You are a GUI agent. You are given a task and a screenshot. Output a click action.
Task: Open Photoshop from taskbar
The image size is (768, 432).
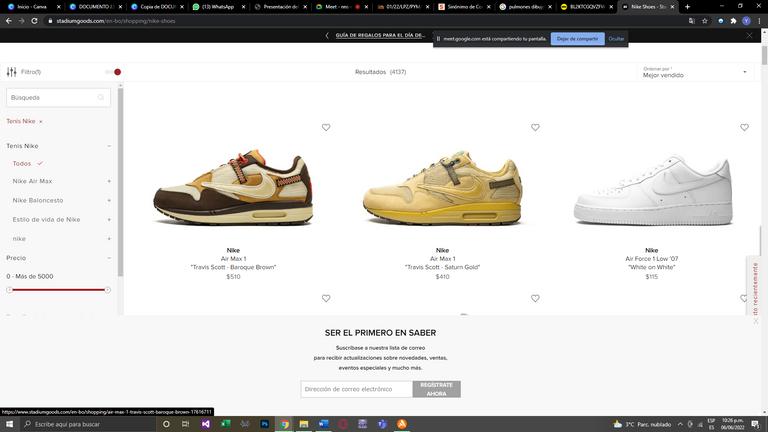point(264,424)
